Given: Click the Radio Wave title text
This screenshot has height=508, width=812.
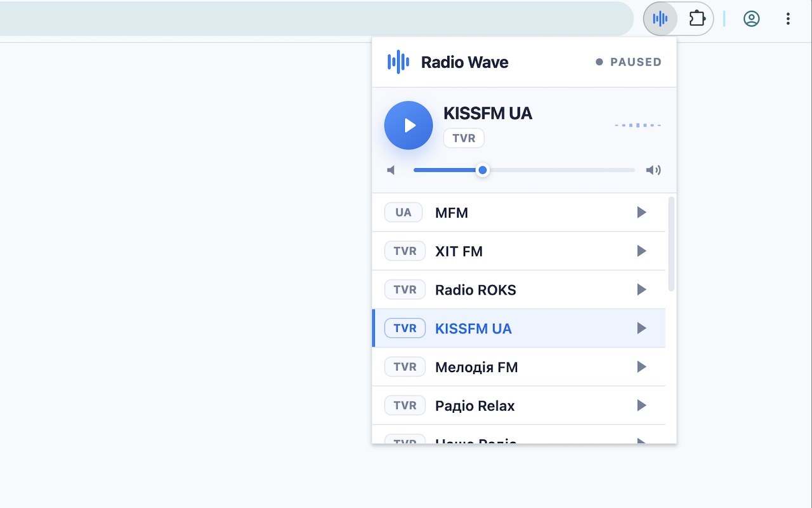Looking at the screenshot, I should (x=465, y=62).
